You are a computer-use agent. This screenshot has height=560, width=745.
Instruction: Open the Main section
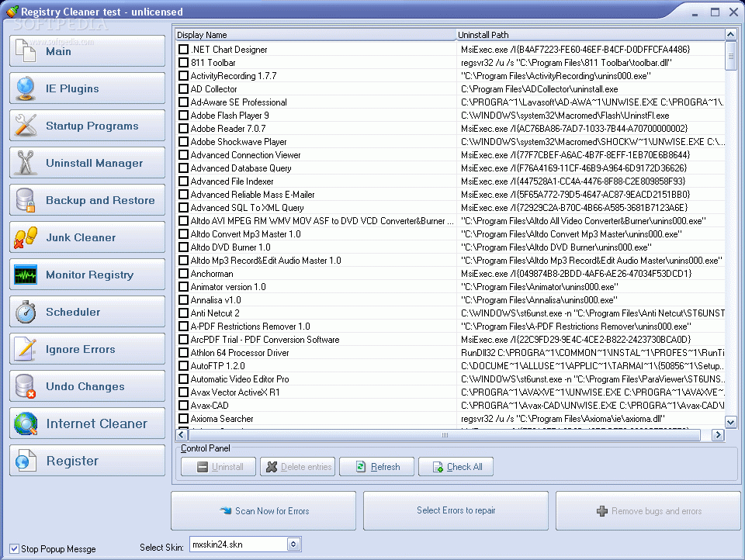pyautogui.click(x=88, y=51)
